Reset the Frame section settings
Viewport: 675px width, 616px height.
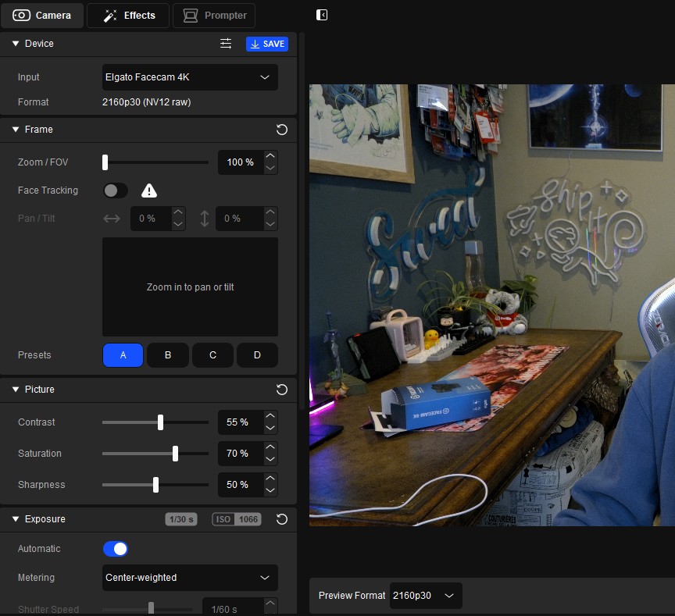282,130
